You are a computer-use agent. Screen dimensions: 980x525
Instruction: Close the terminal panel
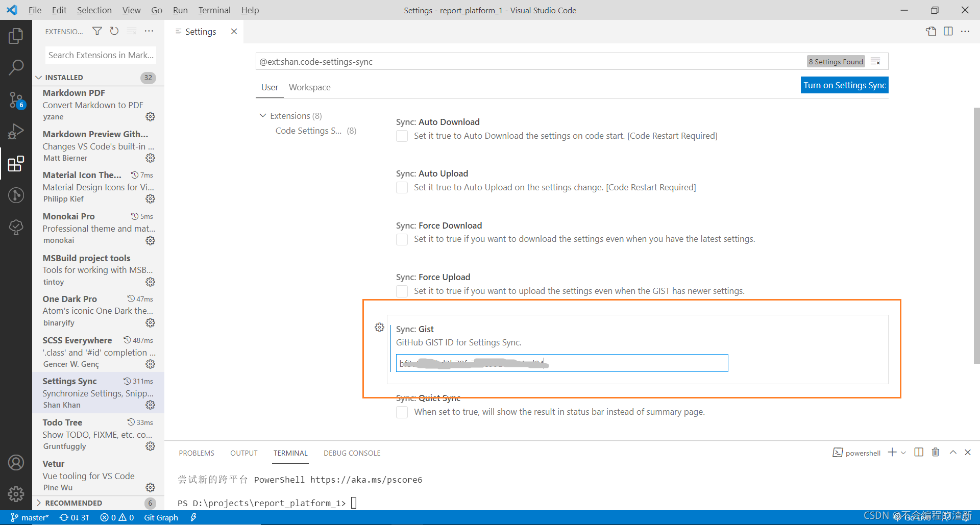point(968,453)
